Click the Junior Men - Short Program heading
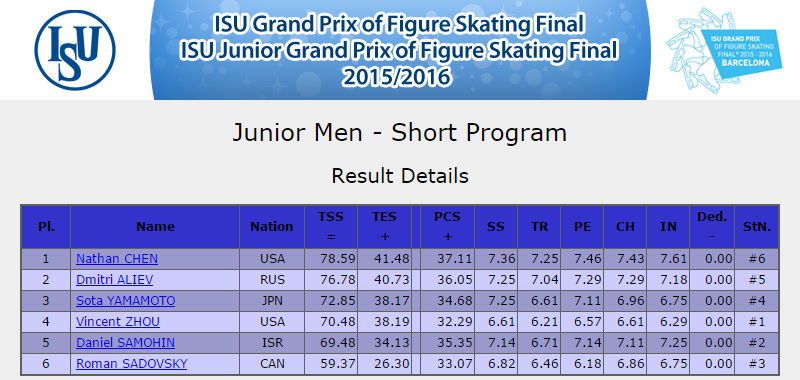 399,133
